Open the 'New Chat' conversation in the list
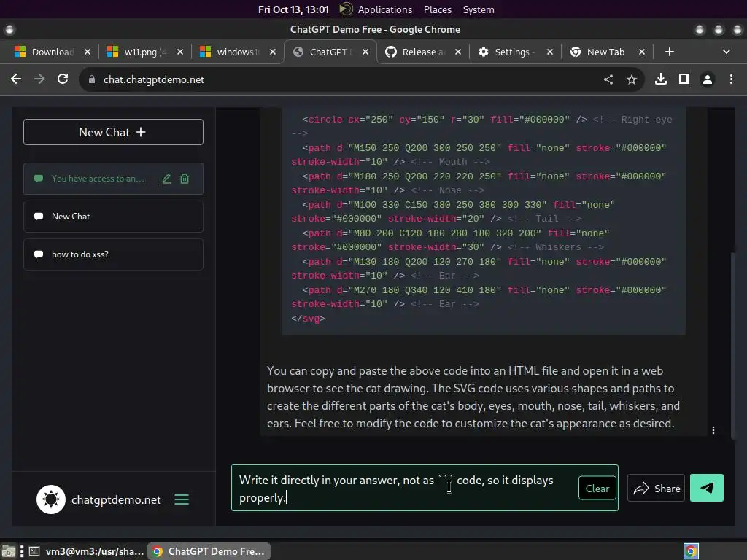Screen dimensions: 747x560 point(113,217)
